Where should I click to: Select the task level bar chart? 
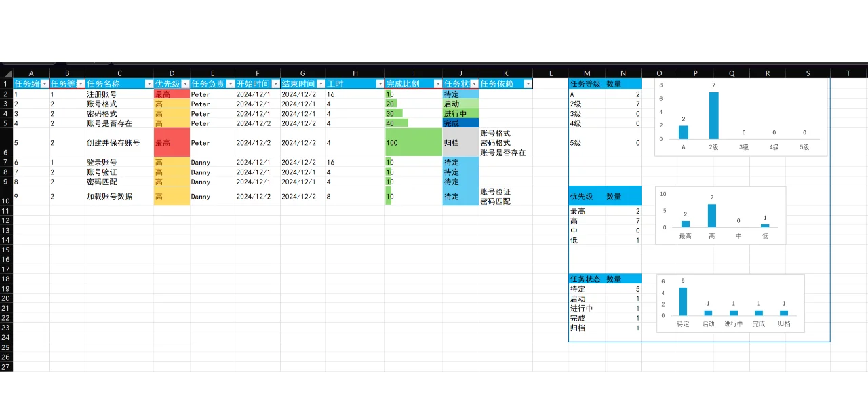741,117
